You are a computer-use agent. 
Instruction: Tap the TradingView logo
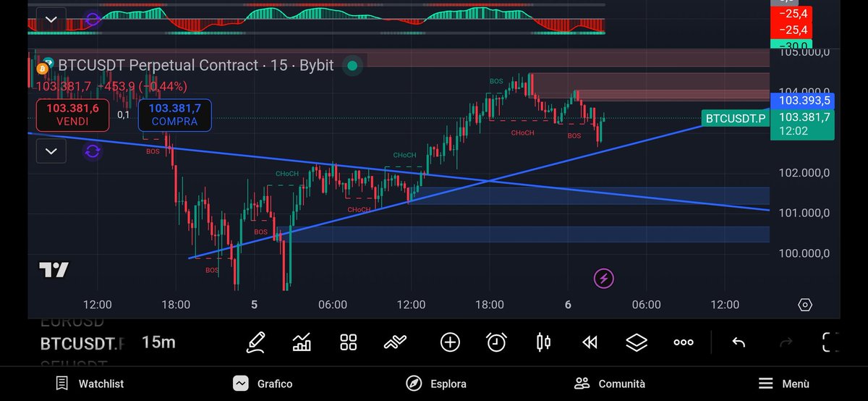(x=54, y=270)
